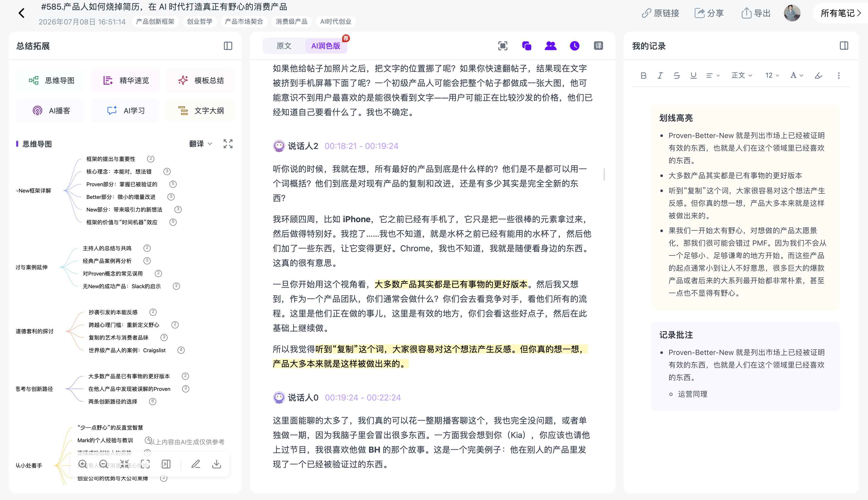Expand node 两条创新路径的选择 count badge
The height and width of the screenshot is (500, 868).
click(x=153, y=402)
